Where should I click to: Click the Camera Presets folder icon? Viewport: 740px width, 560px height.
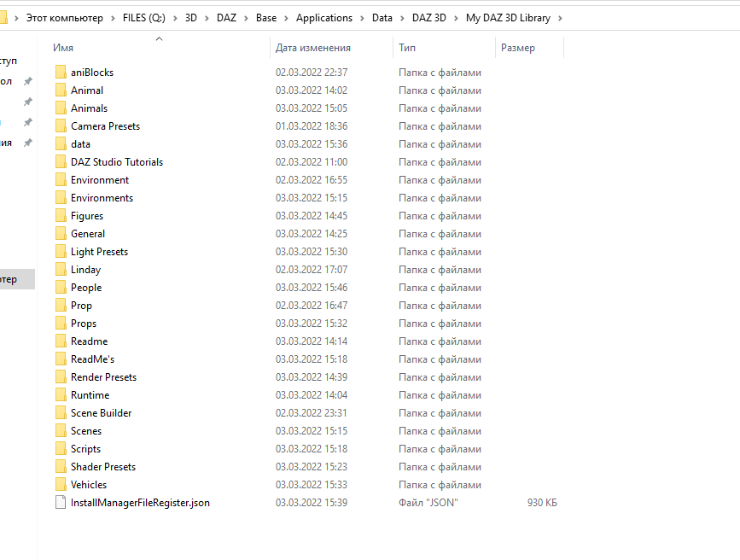[x=61, y=126]
